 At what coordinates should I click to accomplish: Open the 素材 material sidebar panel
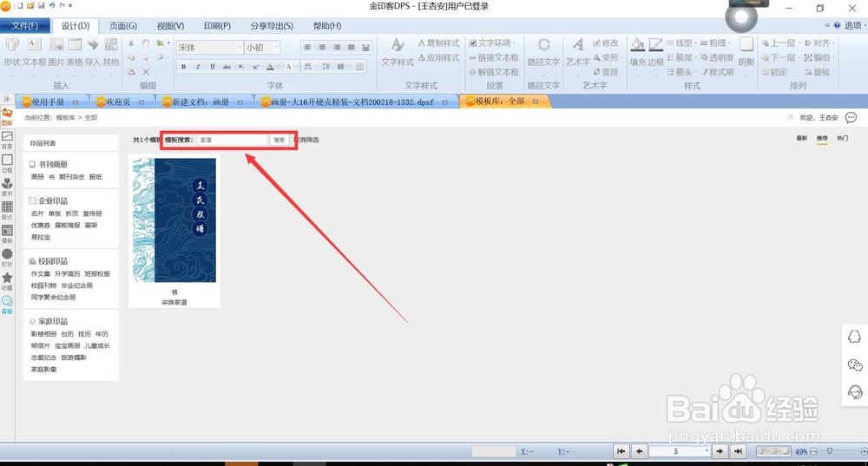7,188
